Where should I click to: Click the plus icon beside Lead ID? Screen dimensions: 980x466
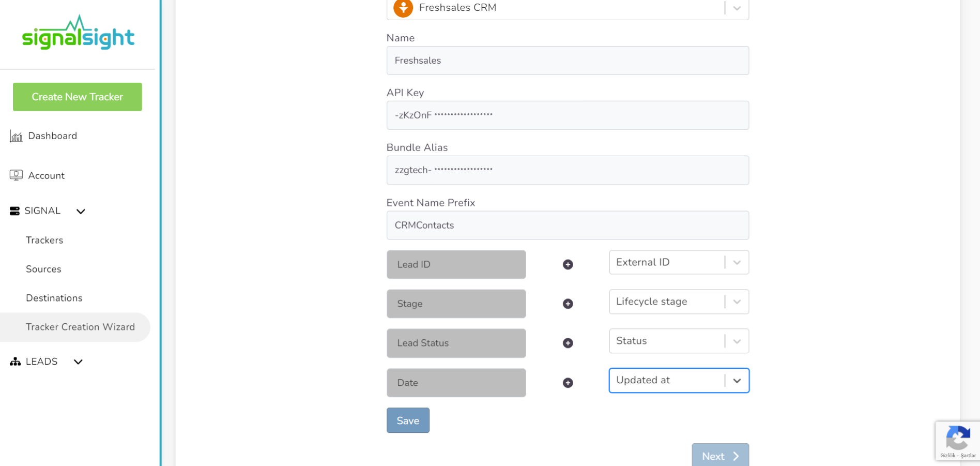click(568, 265)
